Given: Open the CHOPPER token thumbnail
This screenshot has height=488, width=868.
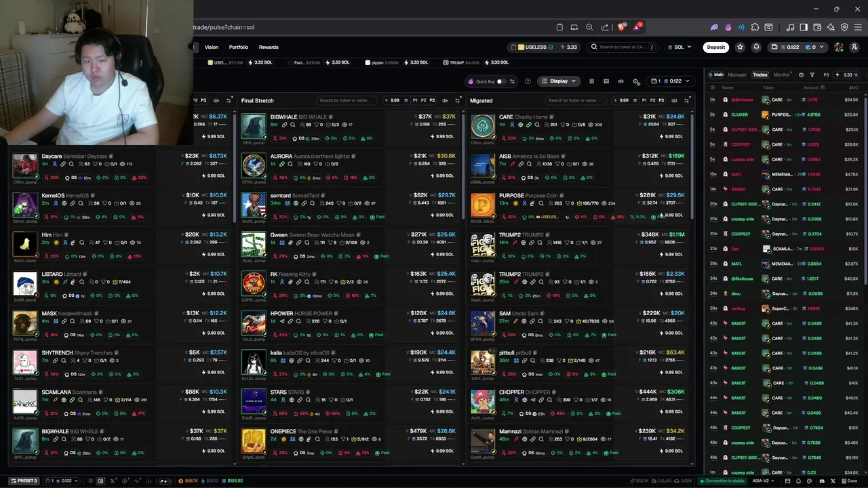Looking at the screenshot, I should point(483,401).
